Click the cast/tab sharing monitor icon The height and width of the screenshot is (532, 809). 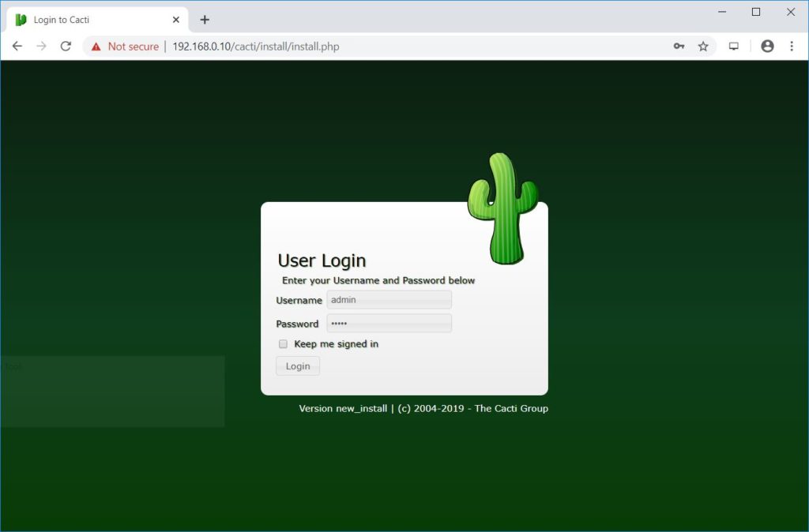click(x=733, y=46)
